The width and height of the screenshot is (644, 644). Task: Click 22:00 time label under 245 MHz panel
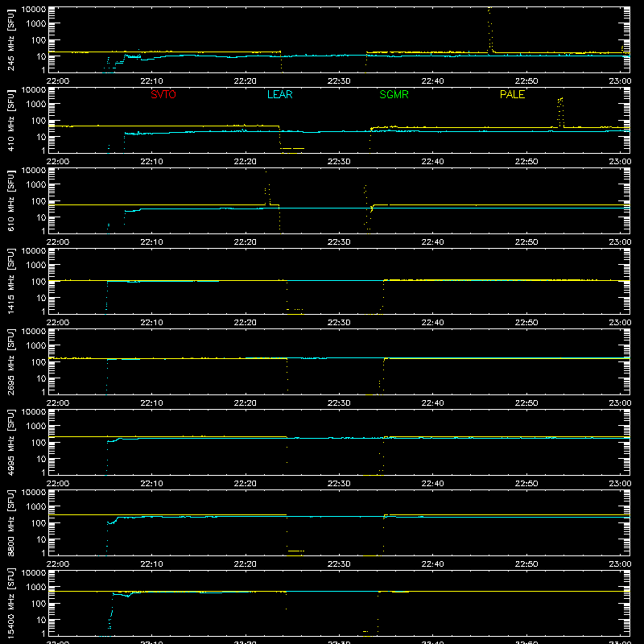tap(57, 81)
